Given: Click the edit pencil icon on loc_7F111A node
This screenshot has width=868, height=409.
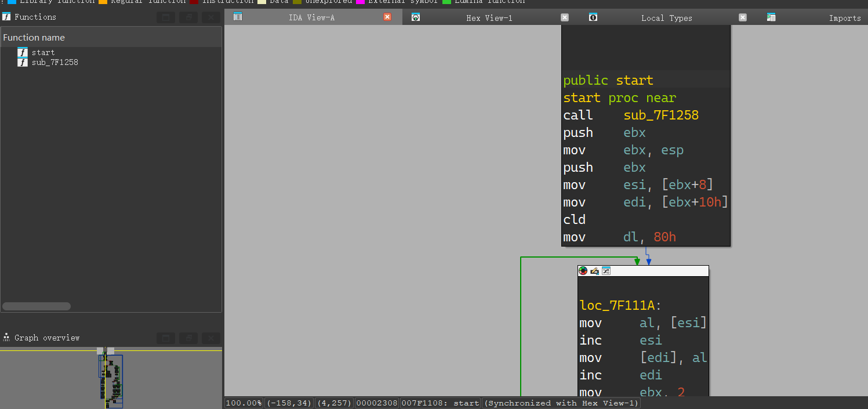Looking at the screenshot, I should (594, 271).
